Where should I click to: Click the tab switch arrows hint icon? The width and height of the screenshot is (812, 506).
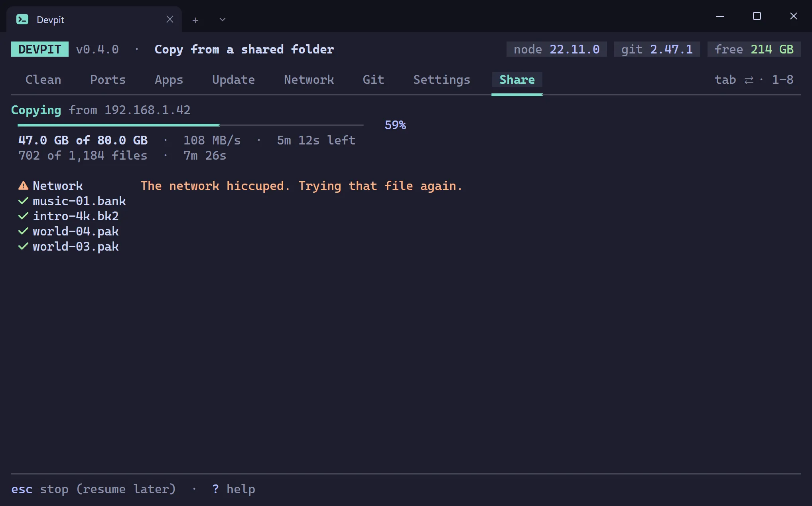click(x=749, y=80)
